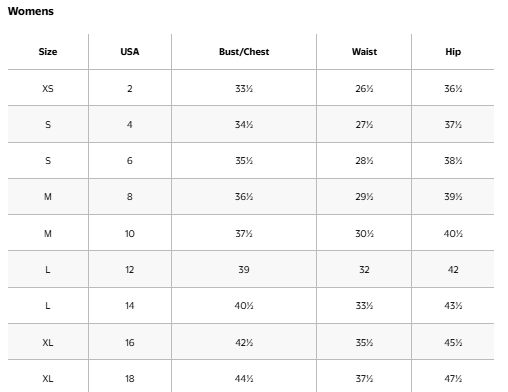Select the 35½ waist value for size 16
The height and width of the screenshot is (392, 508).
click(364, 343)
